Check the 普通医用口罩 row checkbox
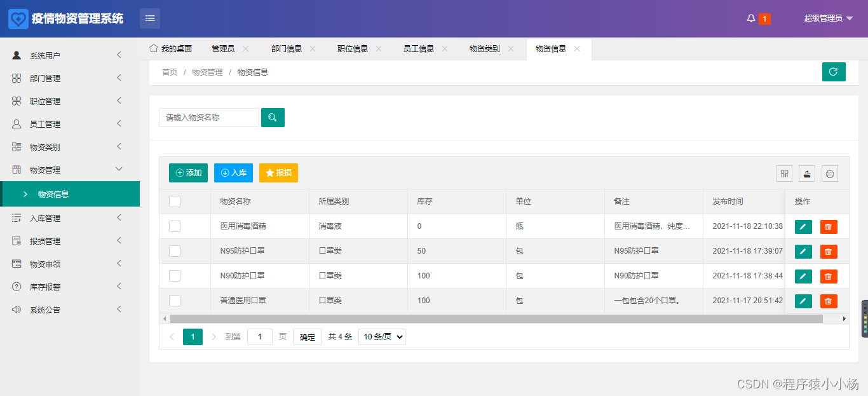868x396 pixels. point(175,301)
